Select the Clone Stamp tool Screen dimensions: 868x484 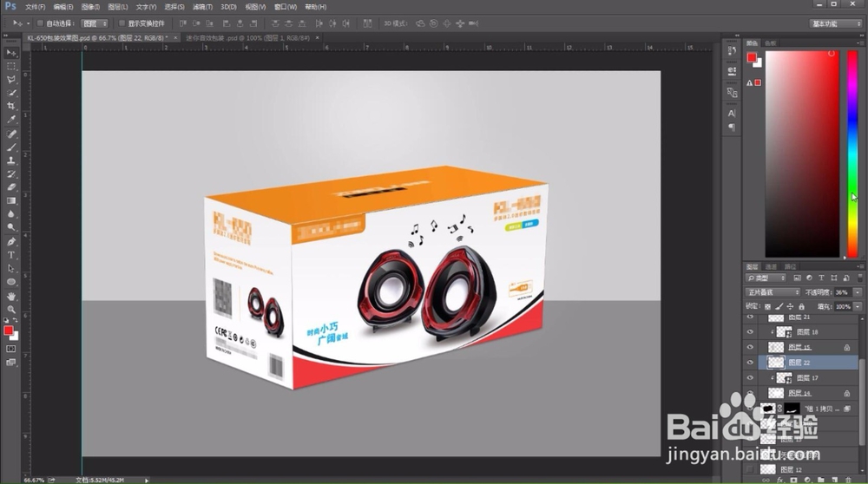(x=11, y=160)
